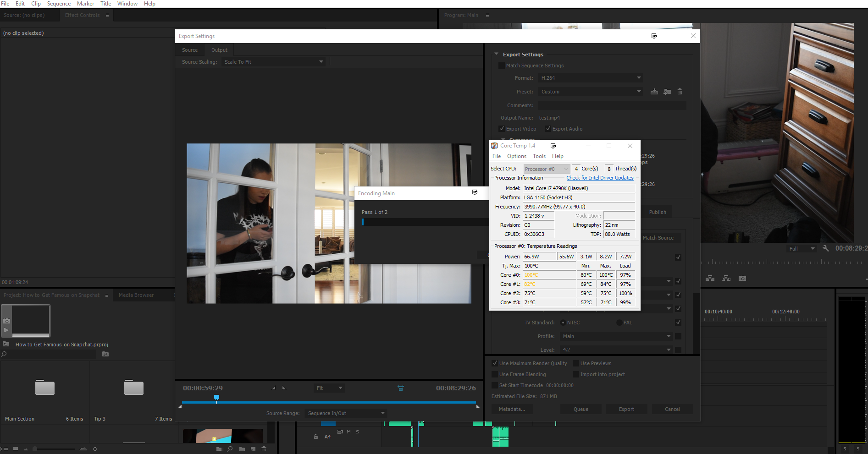868x454 pixels.
Task: Open the Profile dropdown showing Main
Action: (x=617, y=336)
